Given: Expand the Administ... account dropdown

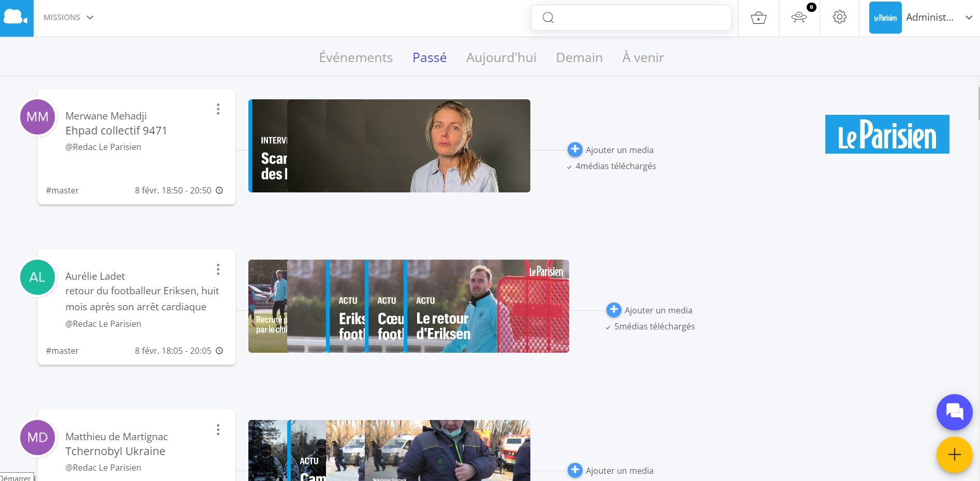Looking at the screenshot, I should coord(969,18).
